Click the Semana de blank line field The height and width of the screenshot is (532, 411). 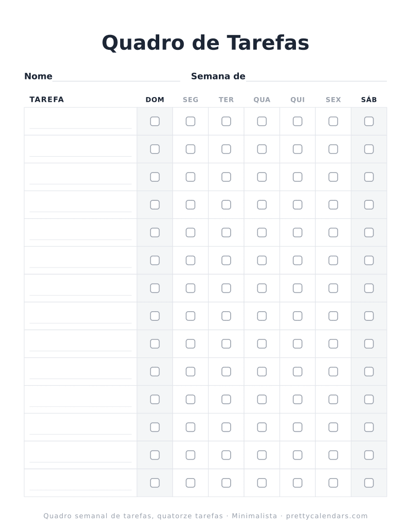(x=316, y=77)
